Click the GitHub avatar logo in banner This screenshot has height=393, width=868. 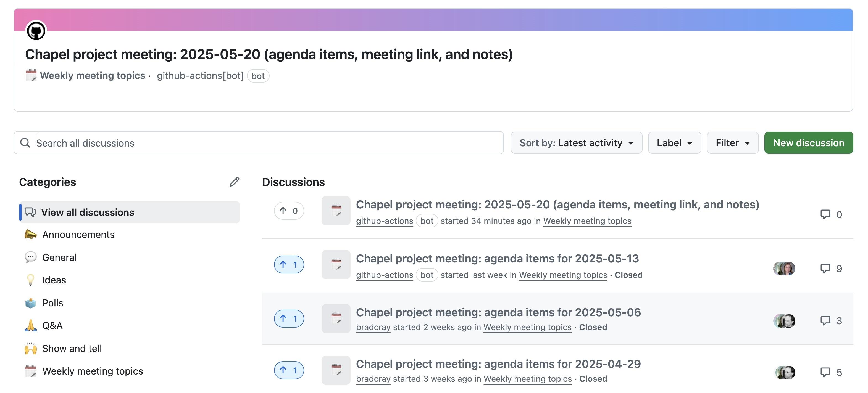click(36, 31)
